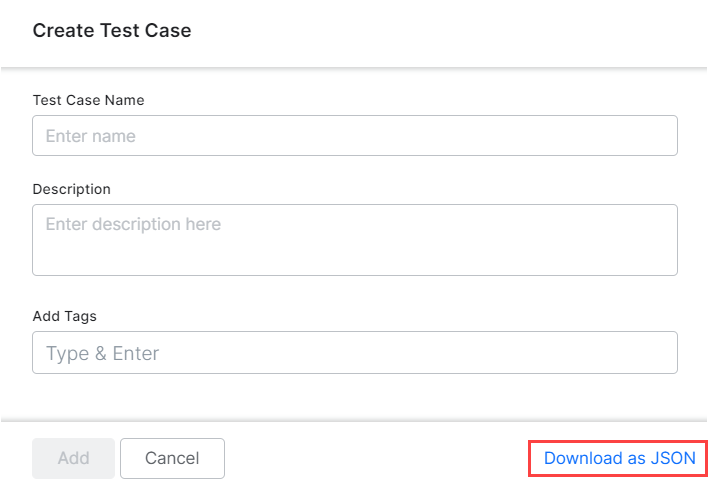The image size is (708, 487).
Task: Click the Description field label
Action: point(71,189)
